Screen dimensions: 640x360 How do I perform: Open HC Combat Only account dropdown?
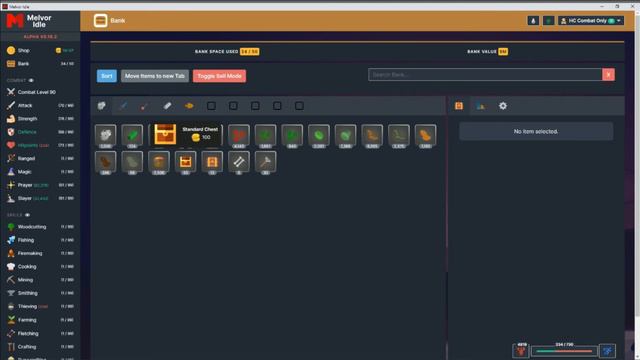coord(591,20)
